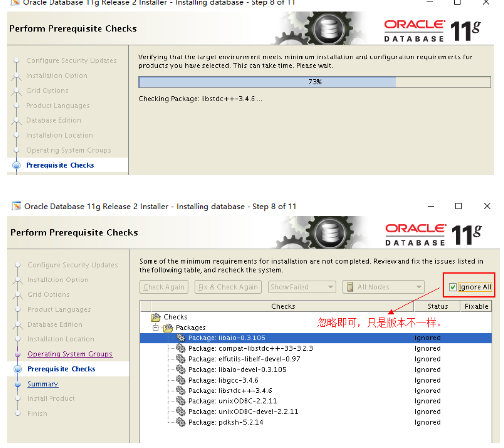Viewport: 504px width, 448px height.
Task: Click Finish step in lower sidebar
Action: (37, 414)
